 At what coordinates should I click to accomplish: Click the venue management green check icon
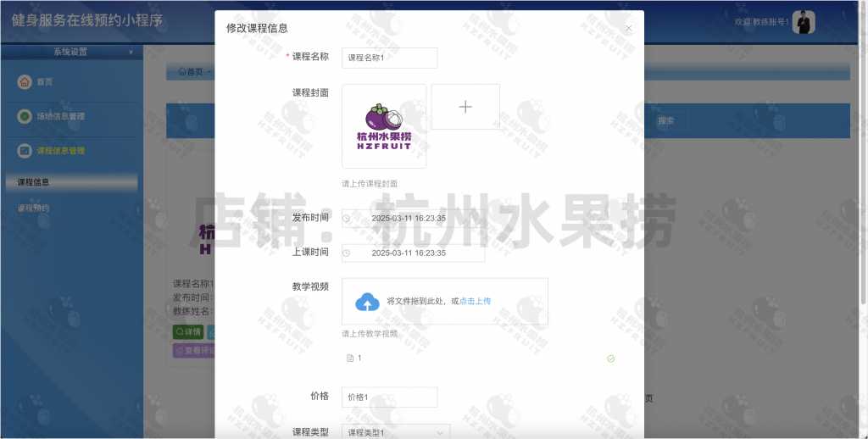[25, 116]
